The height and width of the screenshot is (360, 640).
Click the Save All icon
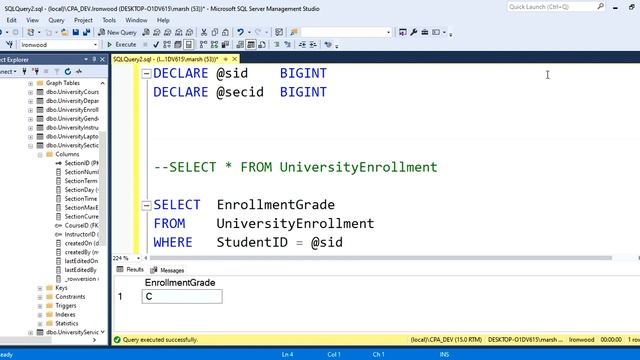(x=86, y=32)
